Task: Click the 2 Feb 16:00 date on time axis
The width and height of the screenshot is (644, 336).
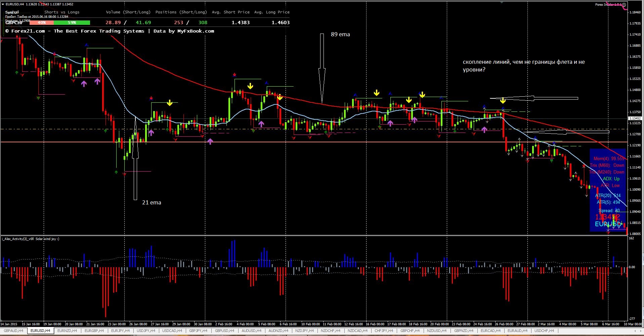Action: click(224, 324)
